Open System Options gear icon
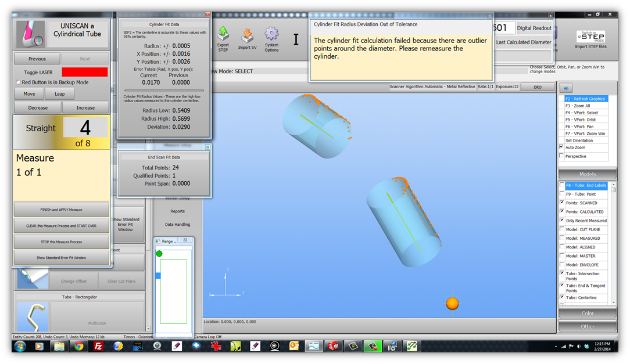The width and height of the screenshot is (630, 364). point(271,34)
